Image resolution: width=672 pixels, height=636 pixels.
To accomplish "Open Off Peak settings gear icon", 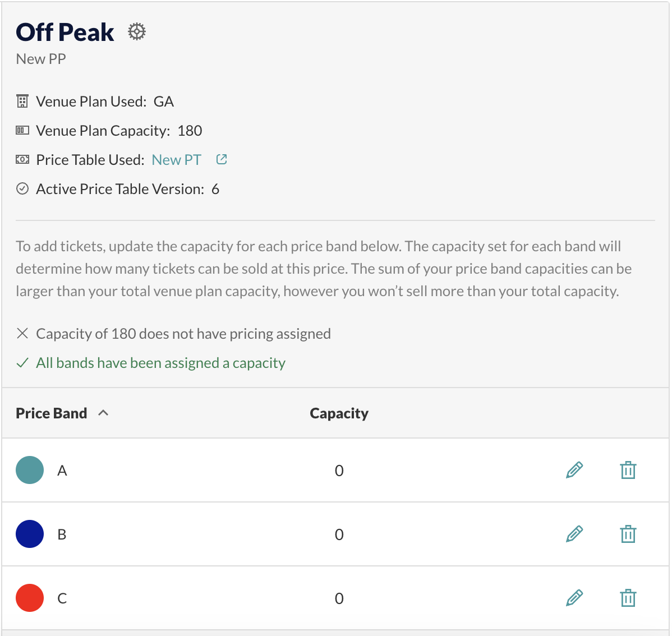I will (x=137, y=32).
